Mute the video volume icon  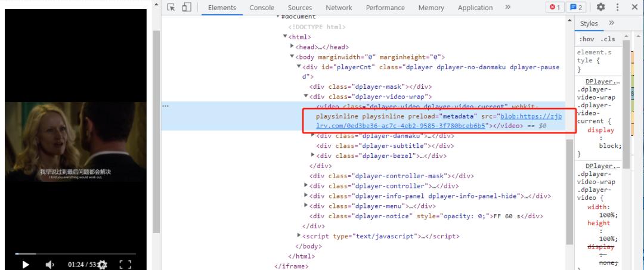tap(49, 265)
